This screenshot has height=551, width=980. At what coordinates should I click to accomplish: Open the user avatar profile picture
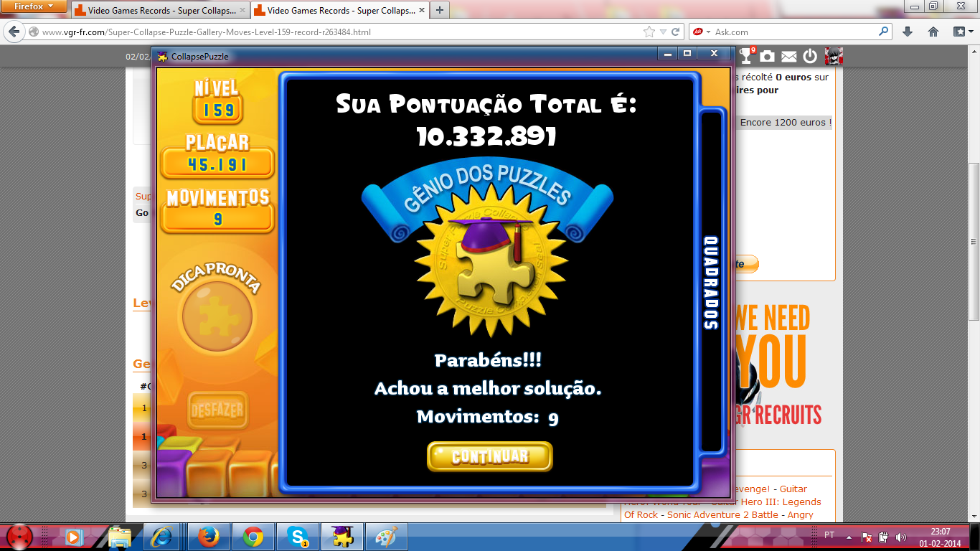(x=833, y=56)
